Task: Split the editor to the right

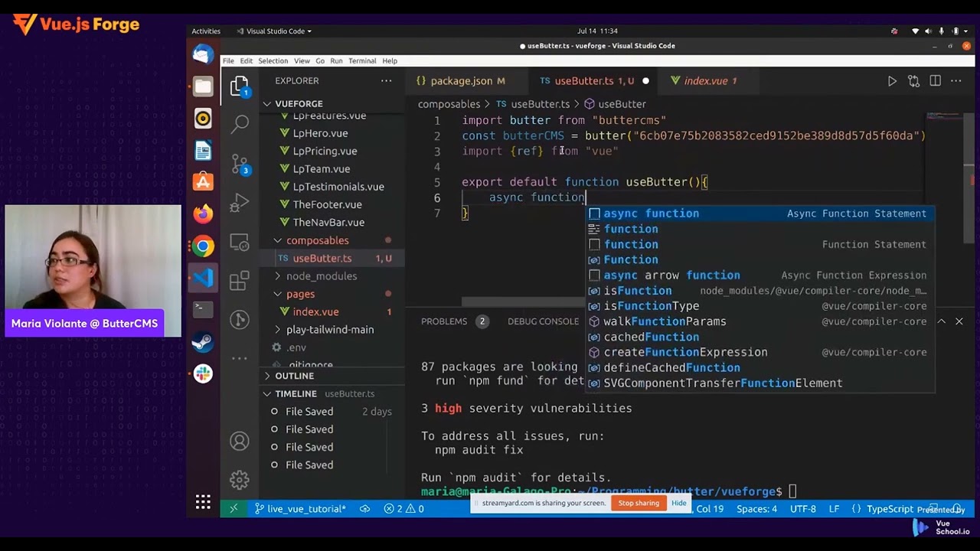Action: click(x=935, y=80)
